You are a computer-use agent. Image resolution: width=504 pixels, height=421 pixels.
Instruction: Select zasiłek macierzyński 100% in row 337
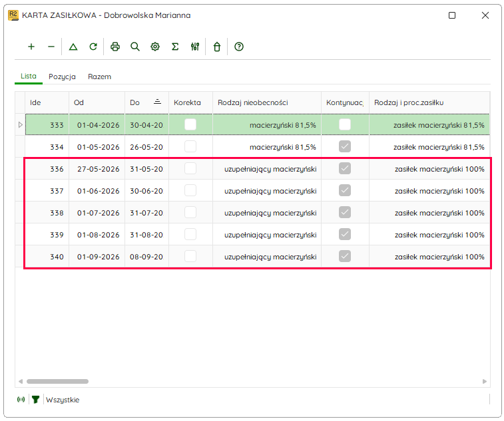[x=429, y=191]
